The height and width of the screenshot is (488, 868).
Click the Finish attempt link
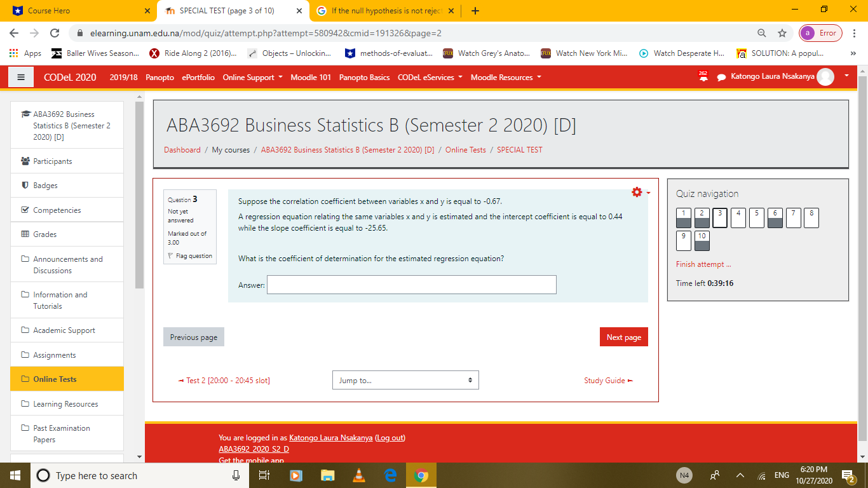pyautogui.click(x=703, y=264)
